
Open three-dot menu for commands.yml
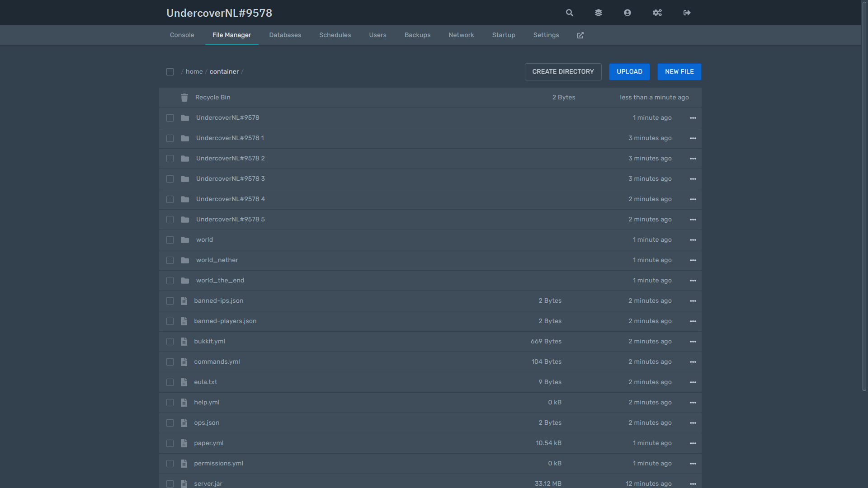tap(693, 362)
